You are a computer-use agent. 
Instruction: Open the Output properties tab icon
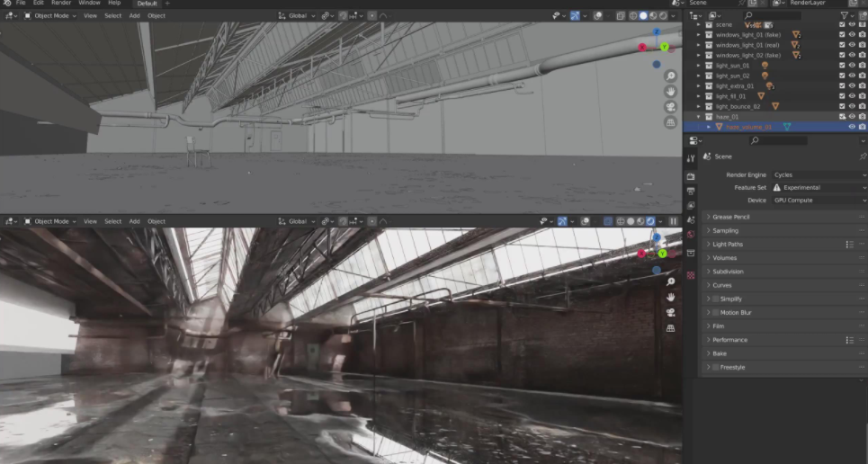click(691, 191)
